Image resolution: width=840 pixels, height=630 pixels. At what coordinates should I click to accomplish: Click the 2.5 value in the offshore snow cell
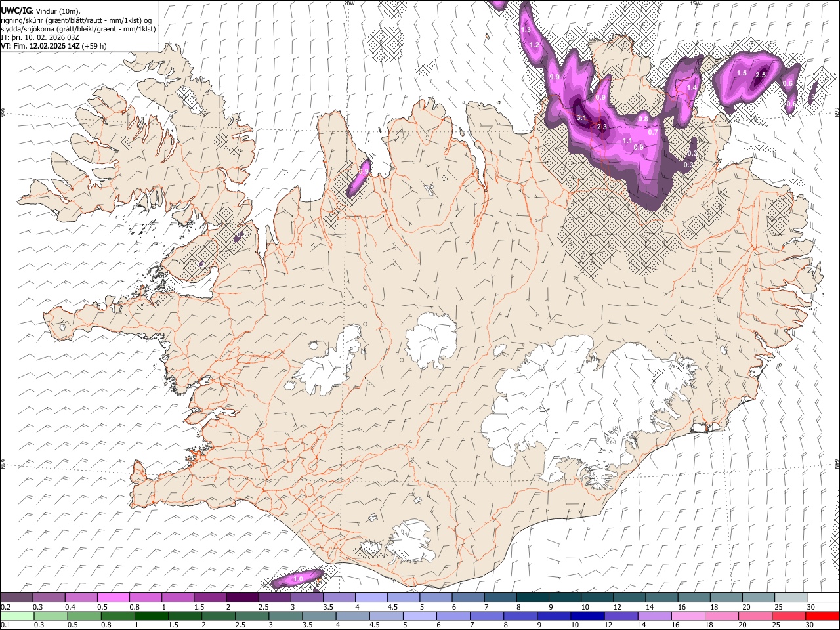click(761, 75)
